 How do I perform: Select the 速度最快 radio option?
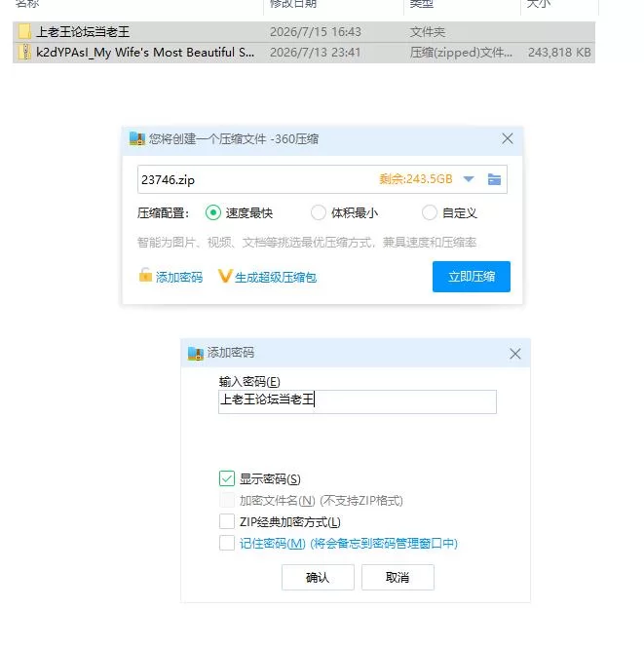click(x=212, y=213)
